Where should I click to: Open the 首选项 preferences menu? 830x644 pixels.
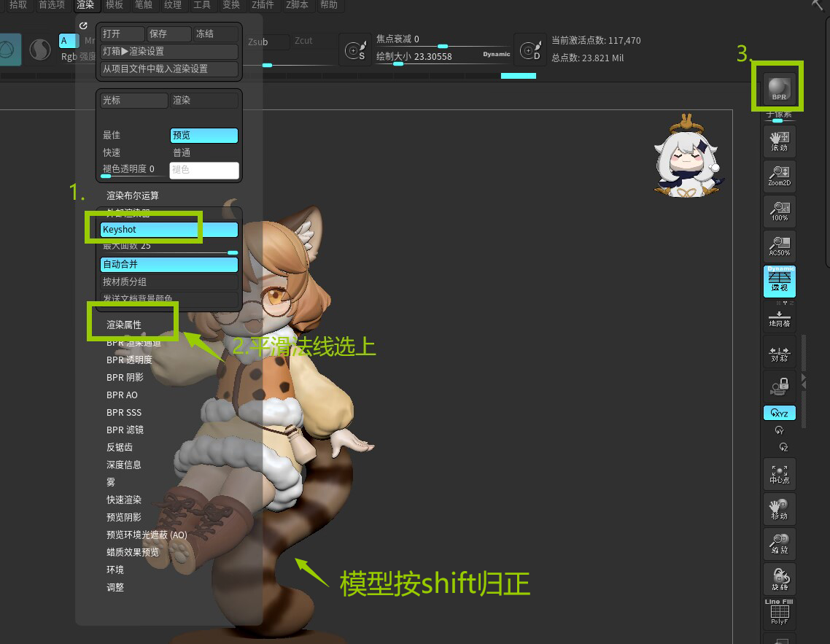pos(52,5)
